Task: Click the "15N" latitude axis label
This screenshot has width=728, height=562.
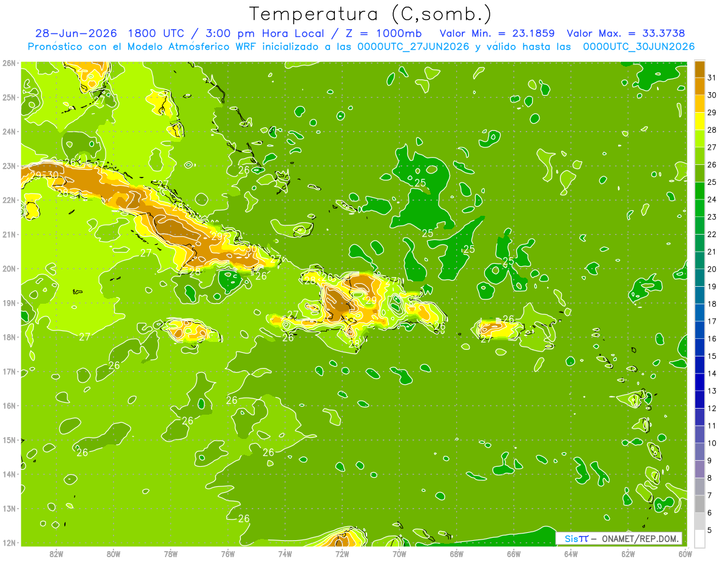Action: pos(8,440)
